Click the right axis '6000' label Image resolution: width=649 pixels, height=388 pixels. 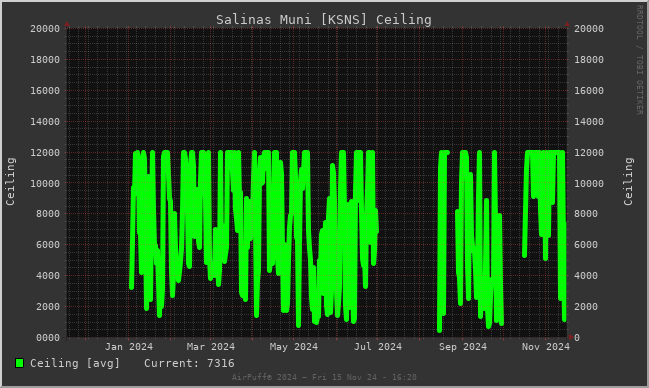coord(586,245)
